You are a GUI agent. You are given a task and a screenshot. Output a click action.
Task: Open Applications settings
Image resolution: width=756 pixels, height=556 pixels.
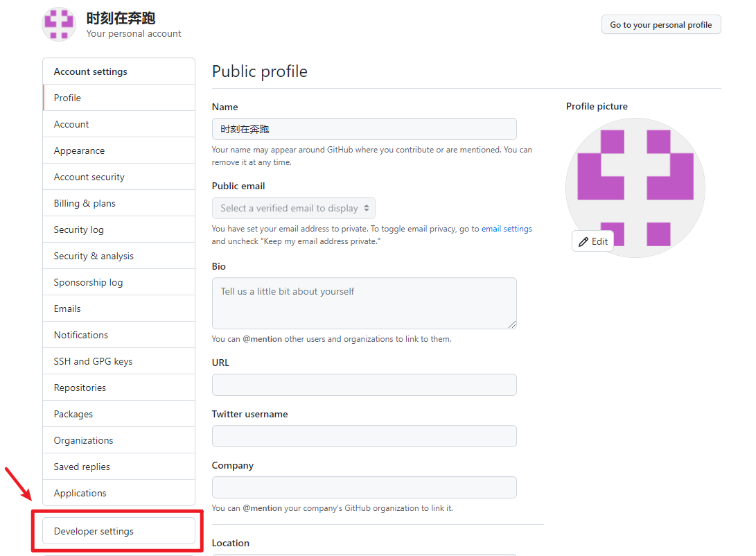(x=118, y=493)
